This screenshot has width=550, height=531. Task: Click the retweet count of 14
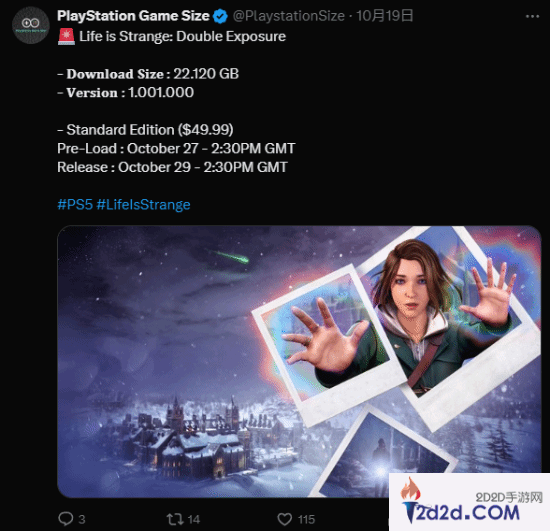[194, 519]
